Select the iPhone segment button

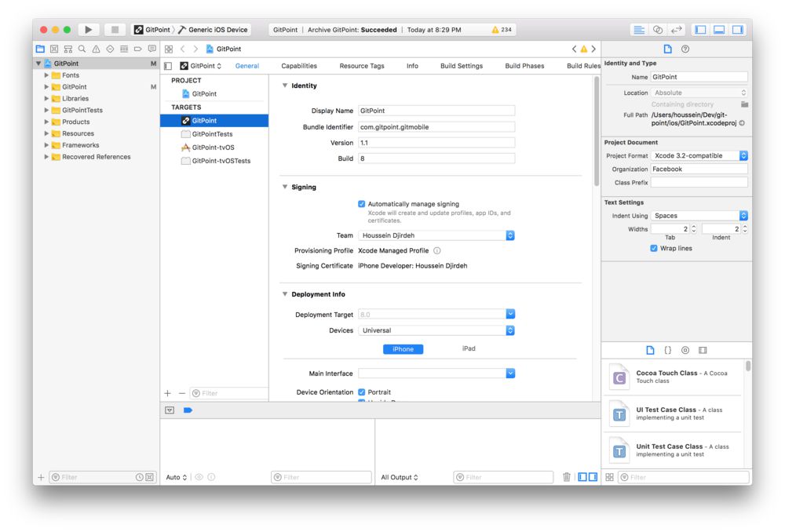point(403,349)
